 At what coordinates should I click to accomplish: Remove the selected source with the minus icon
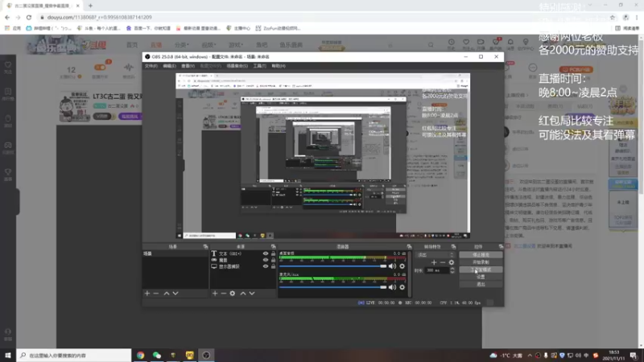click(x=224, y=294)
